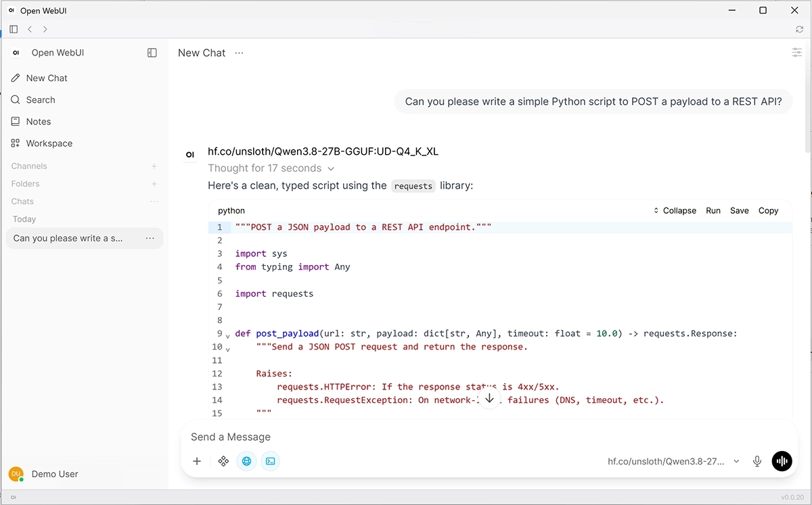This screenshot has width=812, height=505.
Task: Open the chat controls sliders icon
Action: (x=797, y=53)
